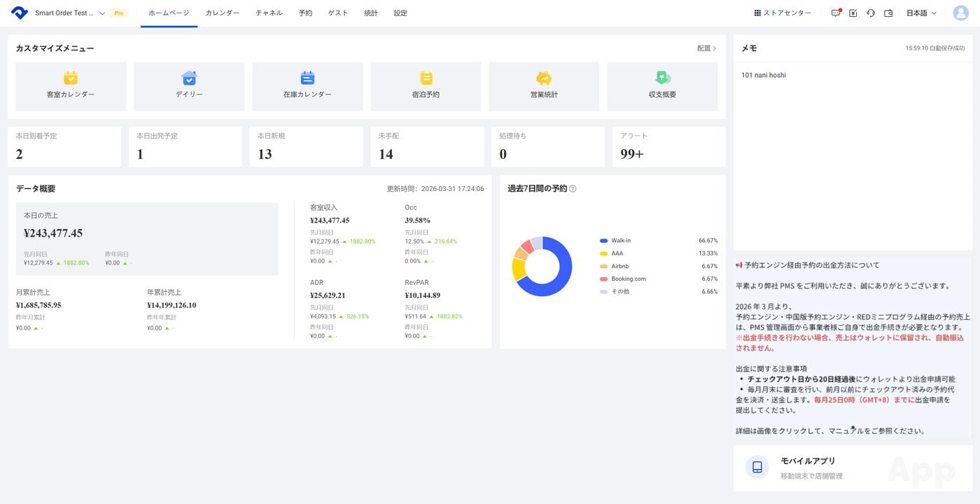
Task: Open the 本日新規 card
Action: (307, 147)
